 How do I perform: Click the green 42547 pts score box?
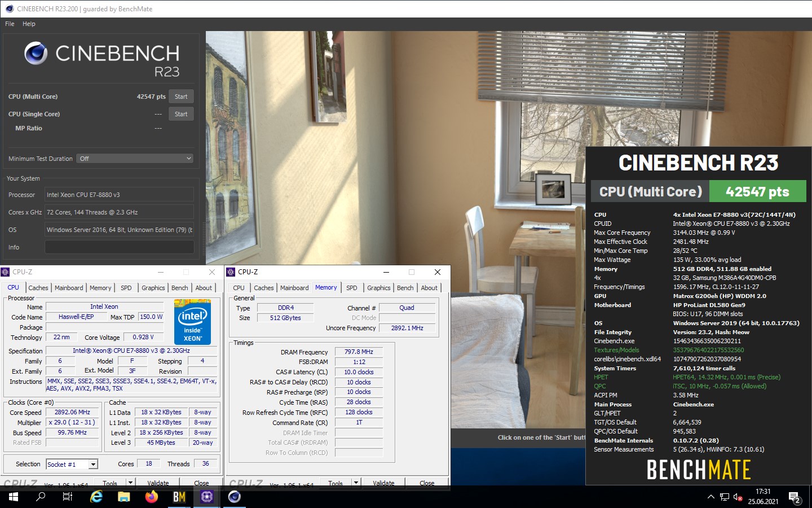coord(757,191)
